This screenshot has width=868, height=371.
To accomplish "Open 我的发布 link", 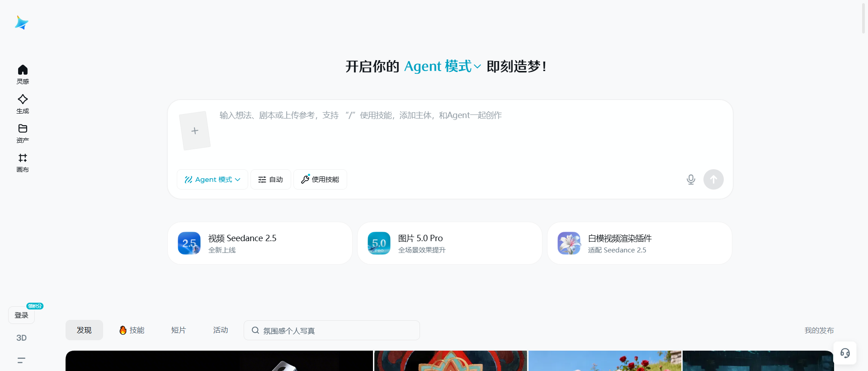I will tap(819, 331).
